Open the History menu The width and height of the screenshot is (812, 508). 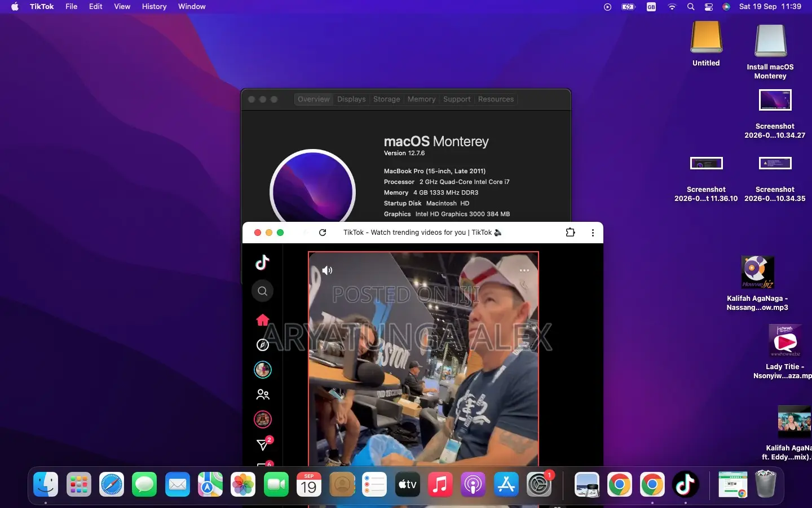click(155, 7)
